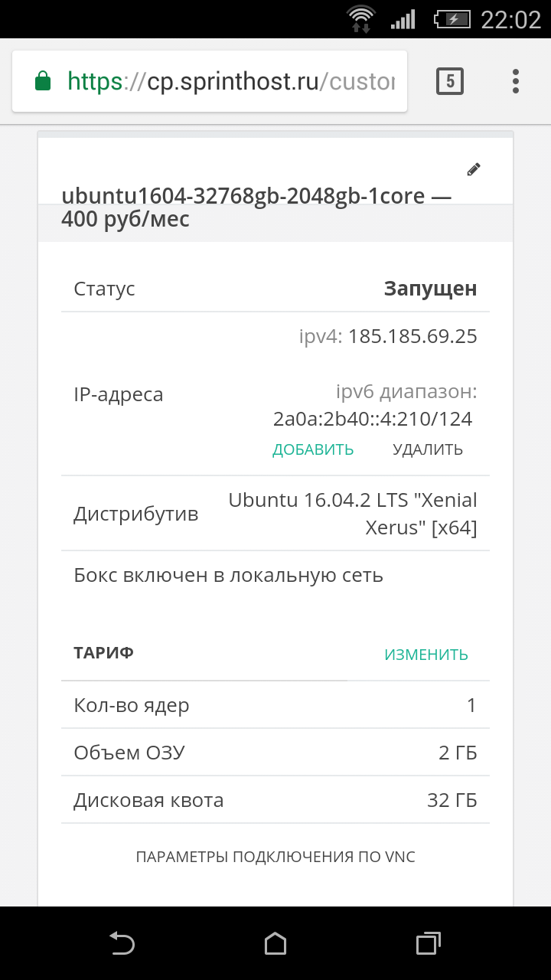Viewport: 551px width, 980px height.
Task: Tap the Wi-Fi status icon
Action: pyautogui.click(x=360, y=18)
